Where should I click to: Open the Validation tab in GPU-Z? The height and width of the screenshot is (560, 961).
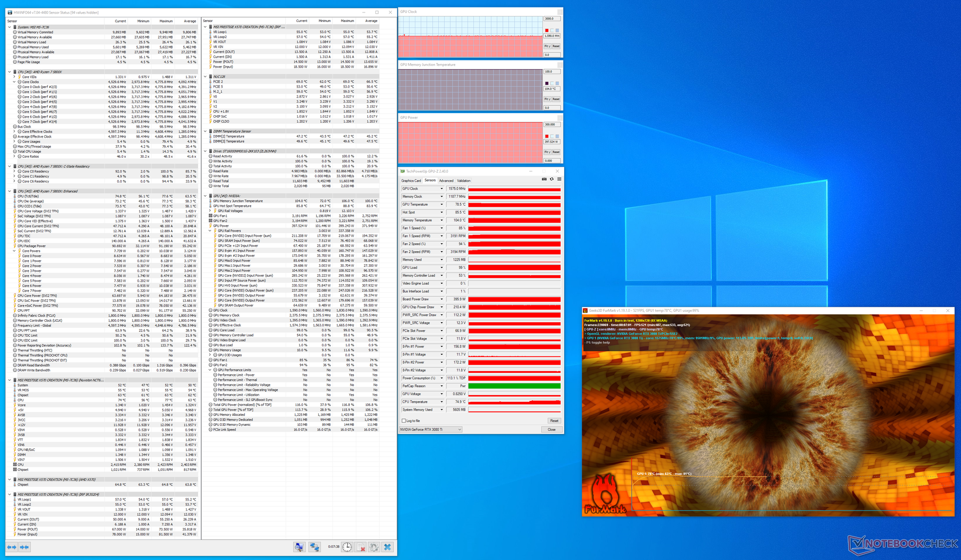463,181
